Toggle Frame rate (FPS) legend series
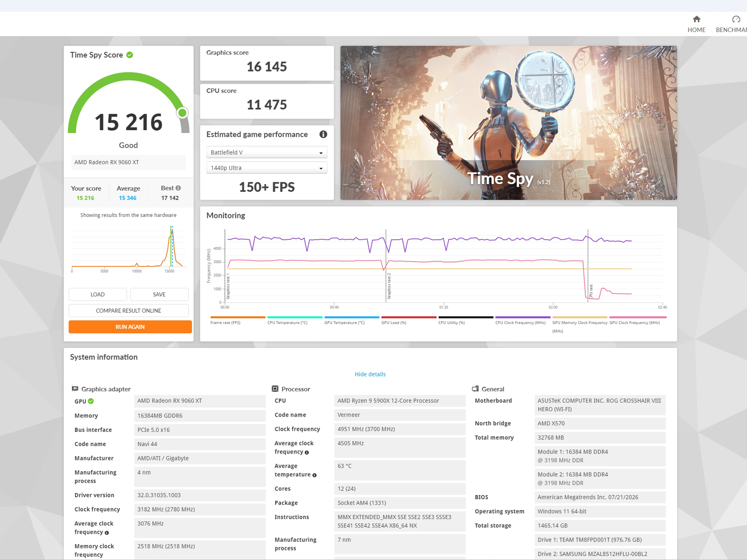Image resolution: width=747 pixels, height=560 pixels. click(238, 320)
